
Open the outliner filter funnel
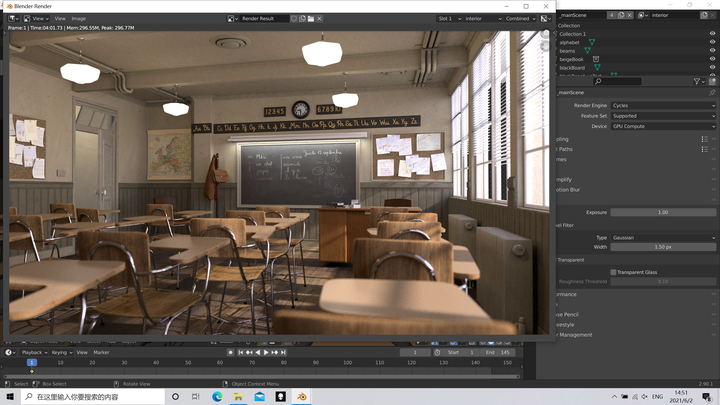698,81
